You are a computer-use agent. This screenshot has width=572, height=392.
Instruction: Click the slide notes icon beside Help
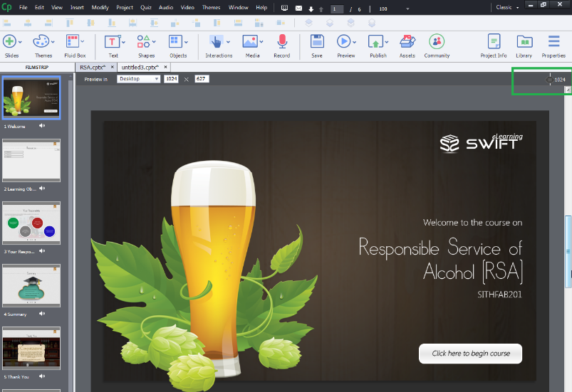(284, 8)
